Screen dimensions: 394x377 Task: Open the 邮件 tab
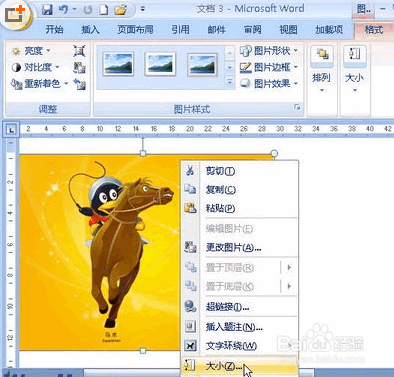[216, 30]
